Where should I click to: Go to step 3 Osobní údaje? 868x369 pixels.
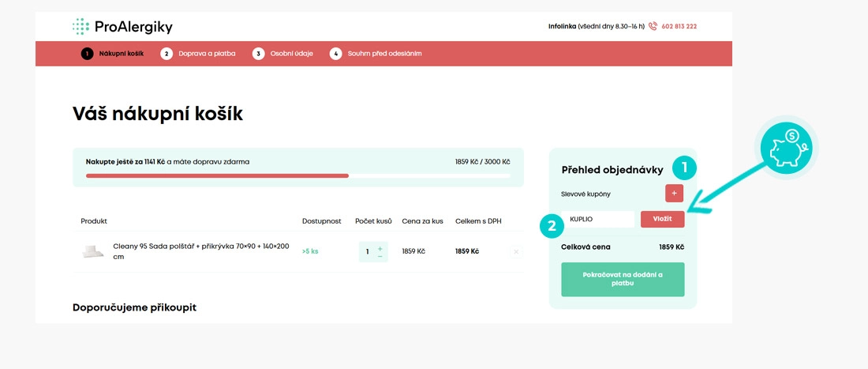pyautogui.click(x=282, y=54)
